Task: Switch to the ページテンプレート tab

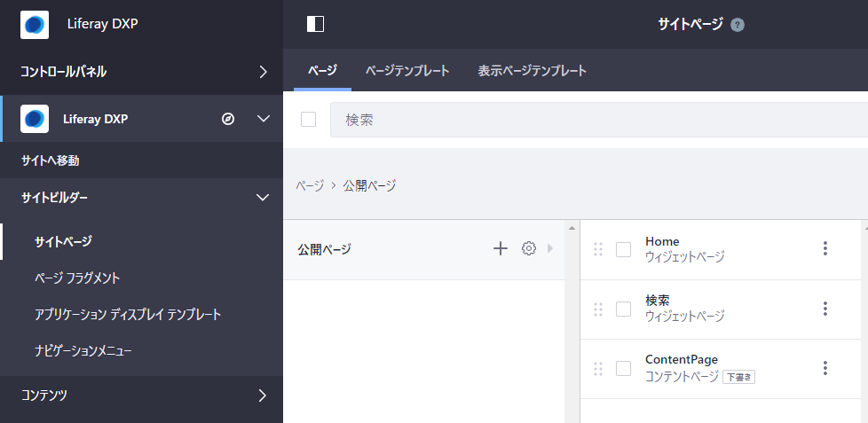Action: click(x=407, y=71)
